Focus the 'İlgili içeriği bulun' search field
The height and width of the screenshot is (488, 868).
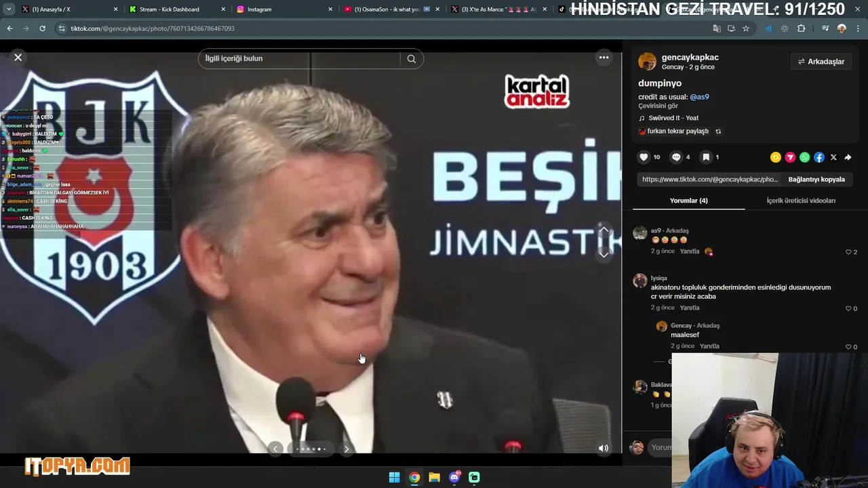tap(298, 59)
